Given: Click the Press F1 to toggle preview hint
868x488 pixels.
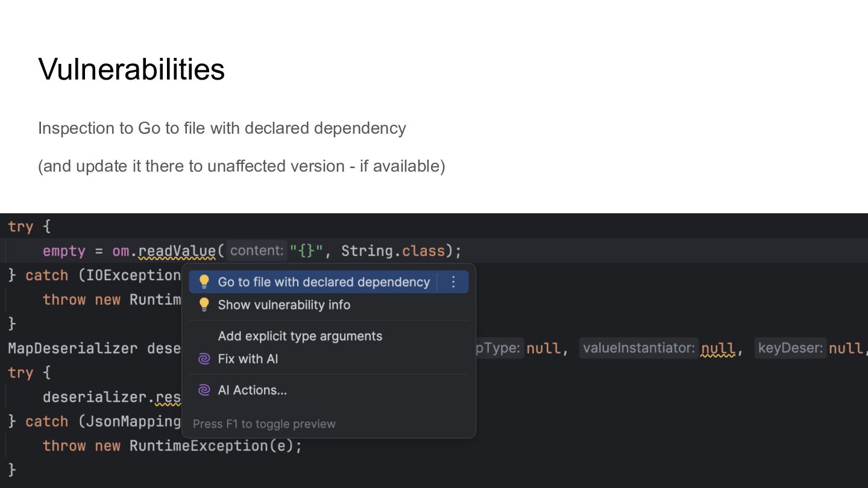Looking at the screenshot, I should pos(264,424).
